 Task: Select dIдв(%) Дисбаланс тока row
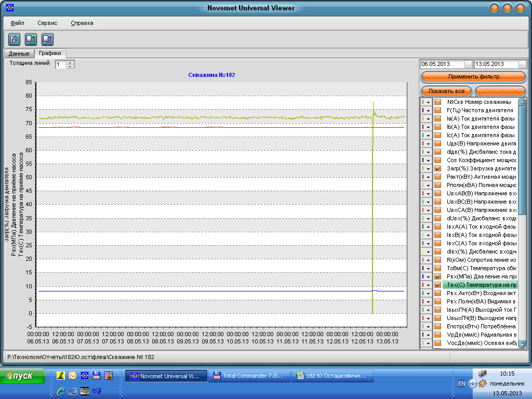[481, 152]
